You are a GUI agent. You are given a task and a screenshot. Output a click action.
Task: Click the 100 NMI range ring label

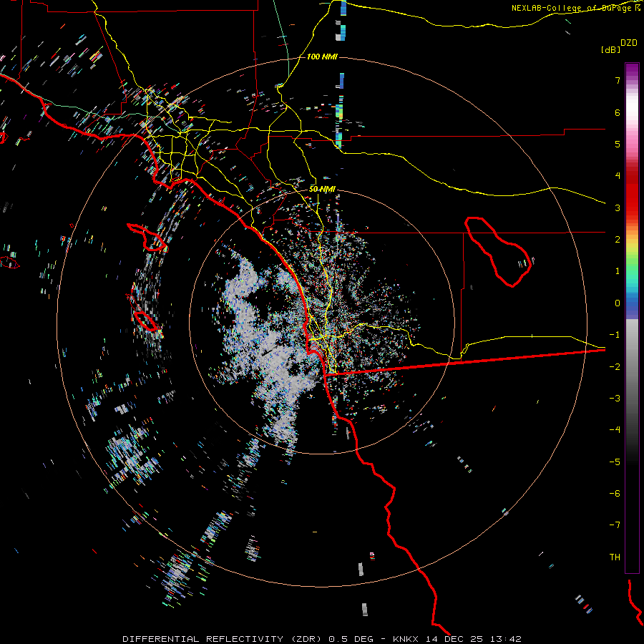point(322,57)
